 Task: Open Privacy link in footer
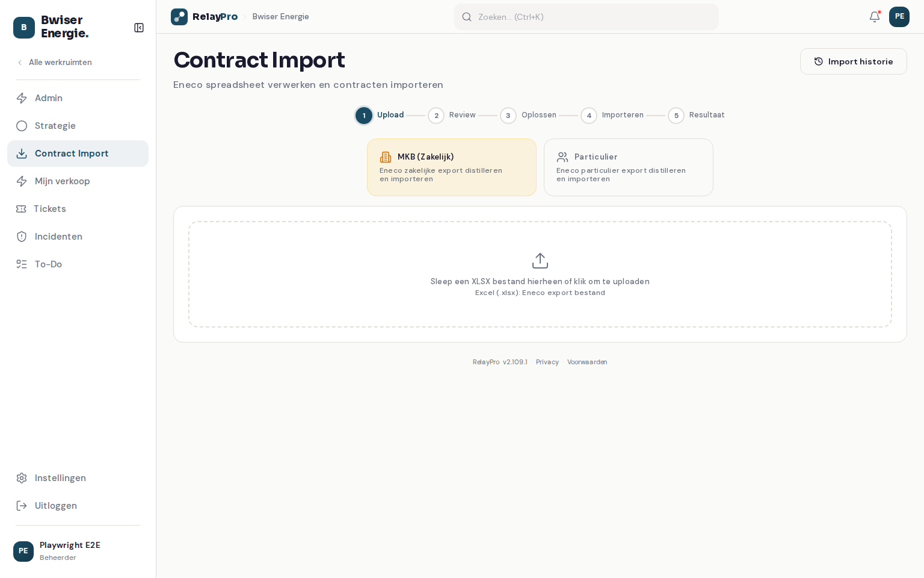tap(547, 362)
